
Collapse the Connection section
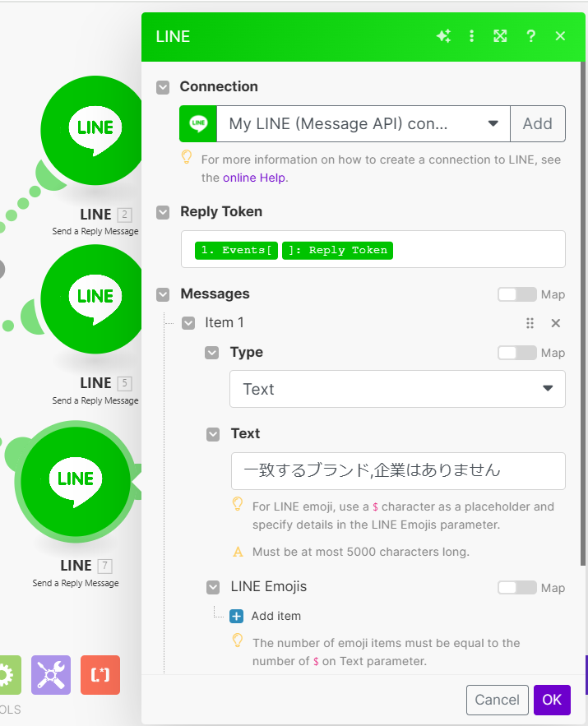pyautogui.click(x=163, y=87)
